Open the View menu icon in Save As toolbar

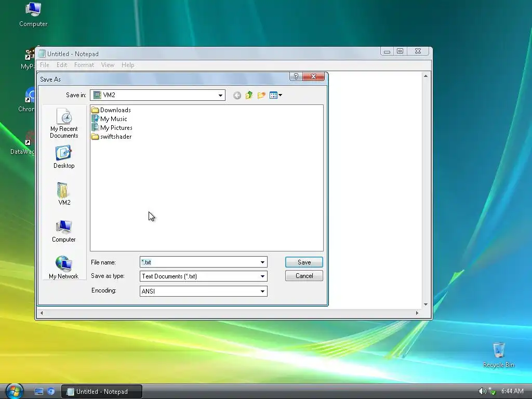pyautogui.click(x=275, y=96)
